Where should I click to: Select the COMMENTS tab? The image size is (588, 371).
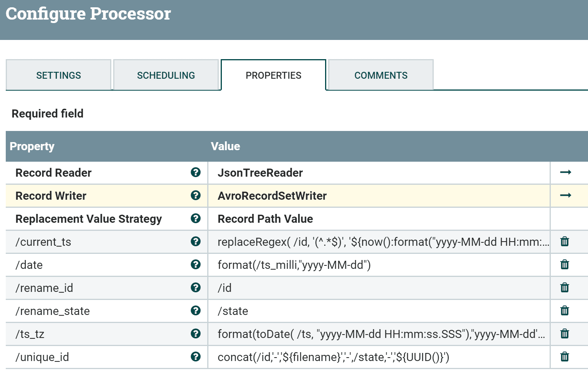click(381, 75)
